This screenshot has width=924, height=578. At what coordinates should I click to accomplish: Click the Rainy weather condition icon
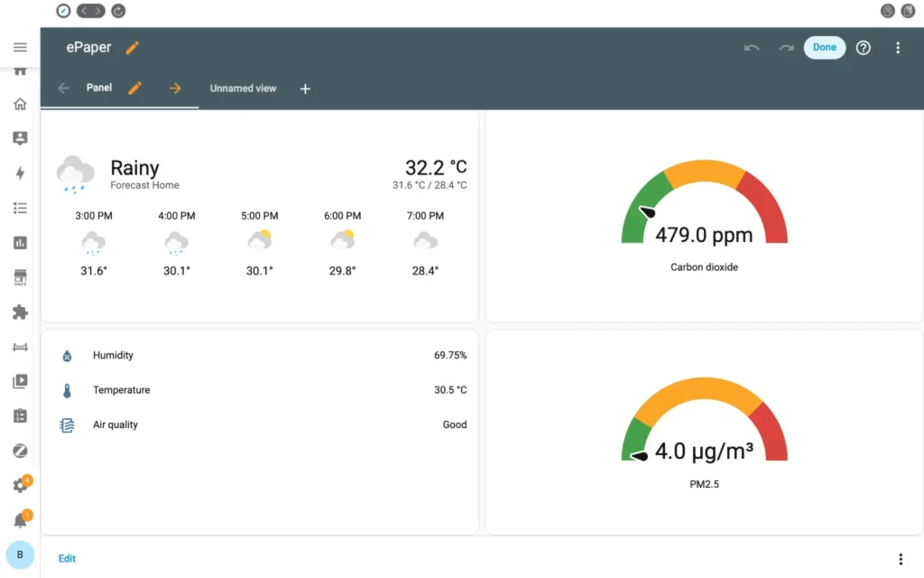[x=75, y=174]
